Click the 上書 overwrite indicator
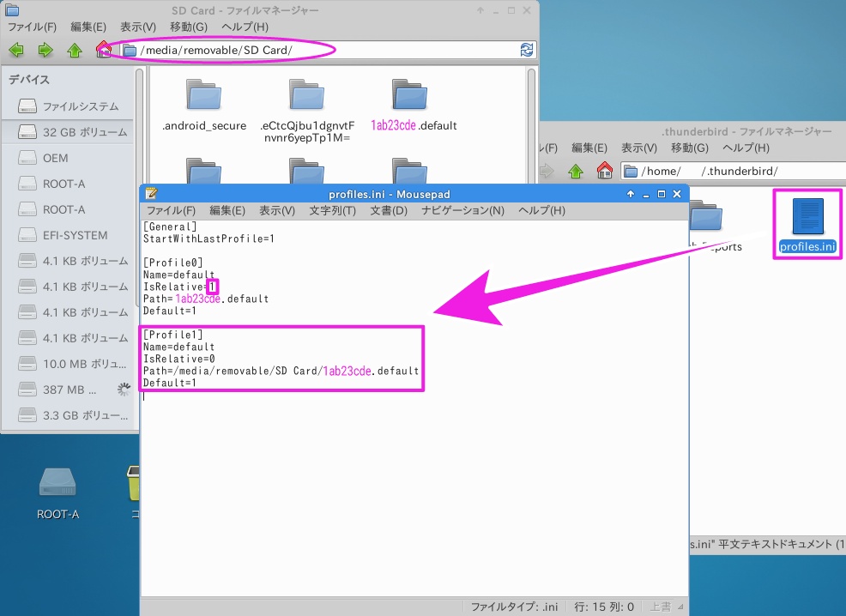The image size is (846, 616). 660,607
